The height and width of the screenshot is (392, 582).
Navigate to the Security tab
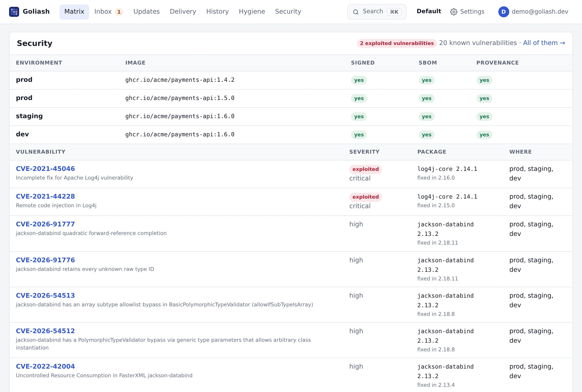288,12
